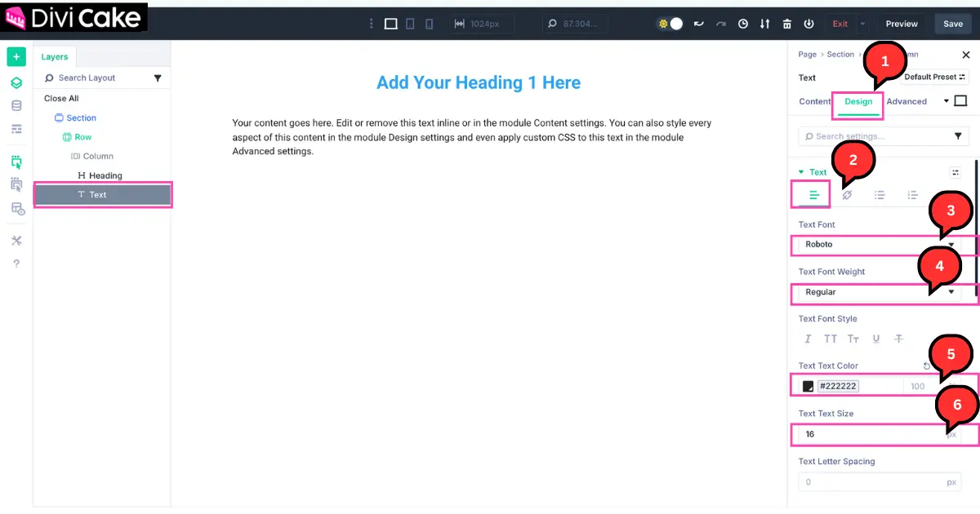Undo the last change
Image resolution: width=980 pixels, height=514 pixels.
pyautogui.click(x=699, y=24)
